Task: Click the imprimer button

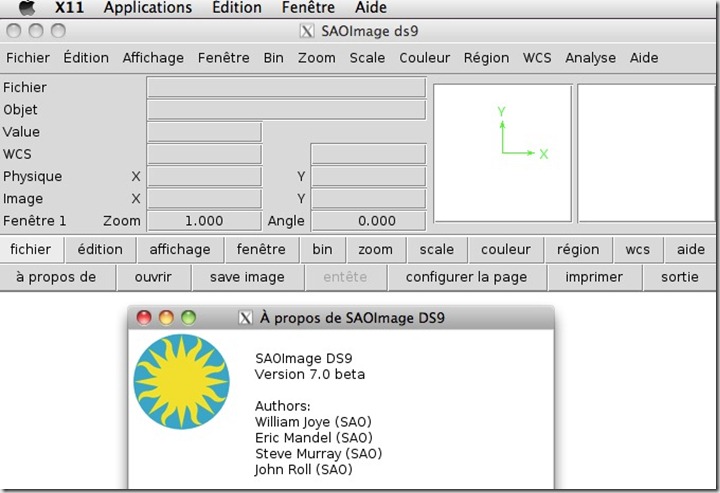Action: click(x=594, y=277)
